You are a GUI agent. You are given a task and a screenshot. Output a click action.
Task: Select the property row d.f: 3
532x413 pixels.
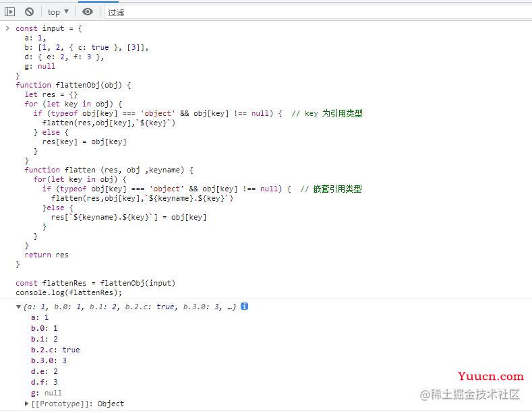click(44, 383)
